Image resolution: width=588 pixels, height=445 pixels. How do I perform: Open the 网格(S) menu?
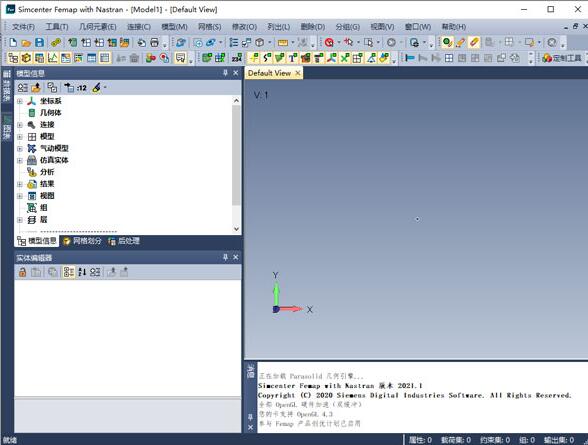pyautogui.click(x=210, y=27)
